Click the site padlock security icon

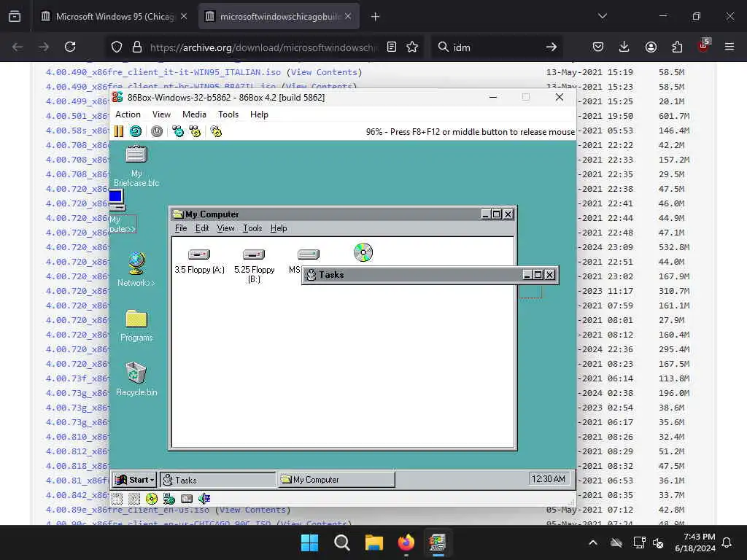click(137, 47)
